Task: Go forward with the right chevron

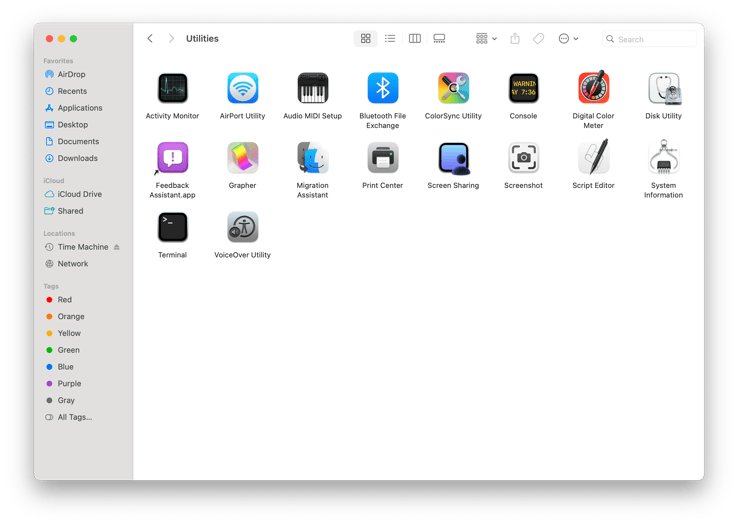Action: coord(171,39)
